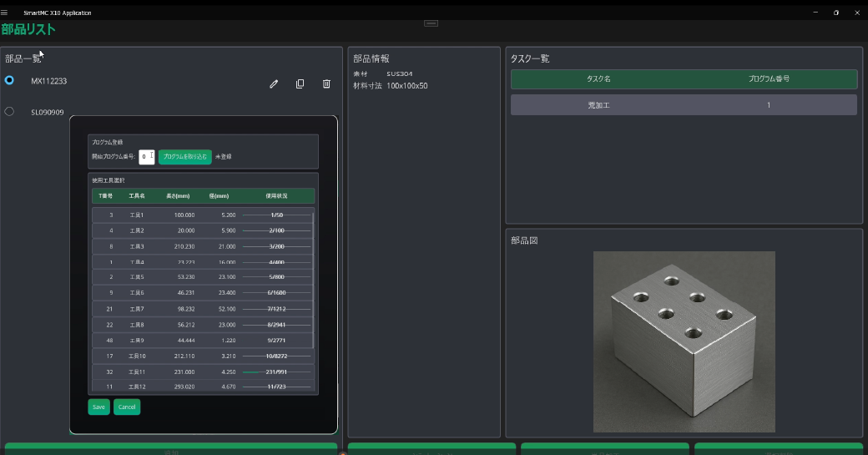Open the hamburger menu in the title bar

[x=5, y=13]
